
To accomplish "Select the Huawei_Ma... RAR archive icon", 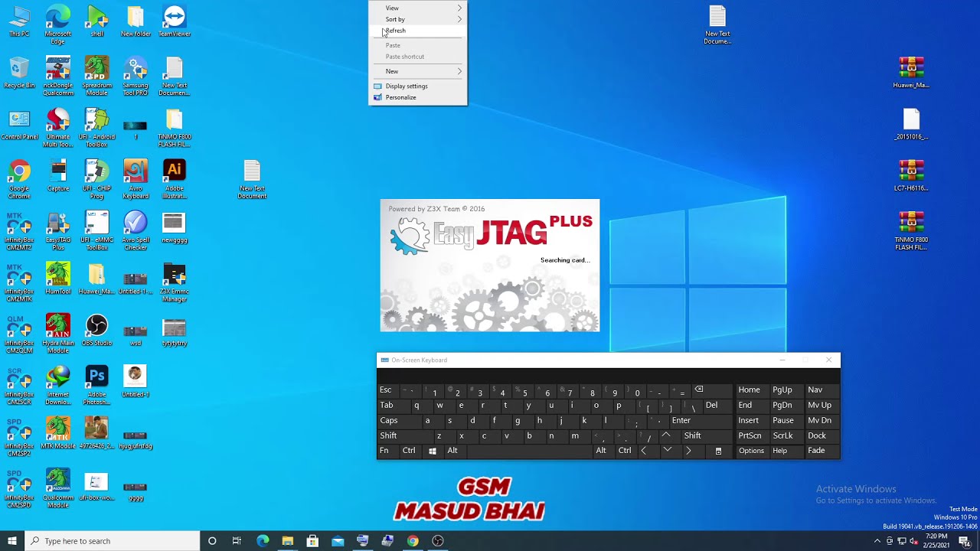I will pos(911,72).
